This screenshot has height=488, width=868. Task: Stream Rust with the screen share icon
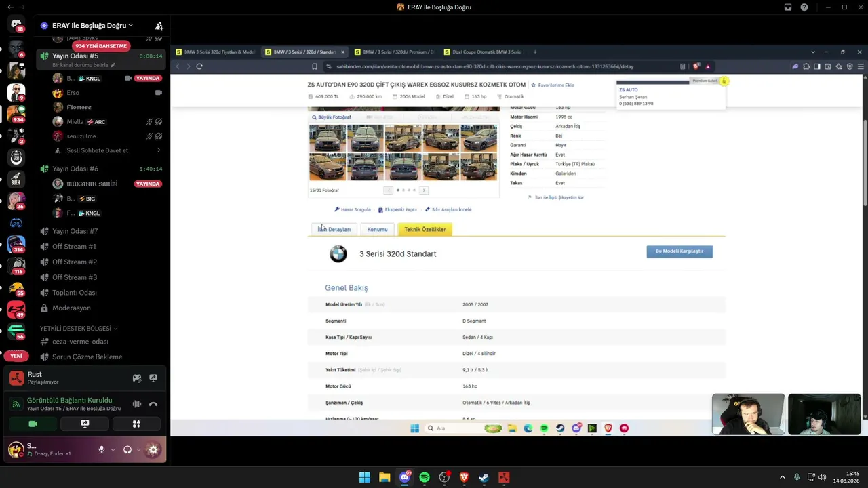pos(153,378)
